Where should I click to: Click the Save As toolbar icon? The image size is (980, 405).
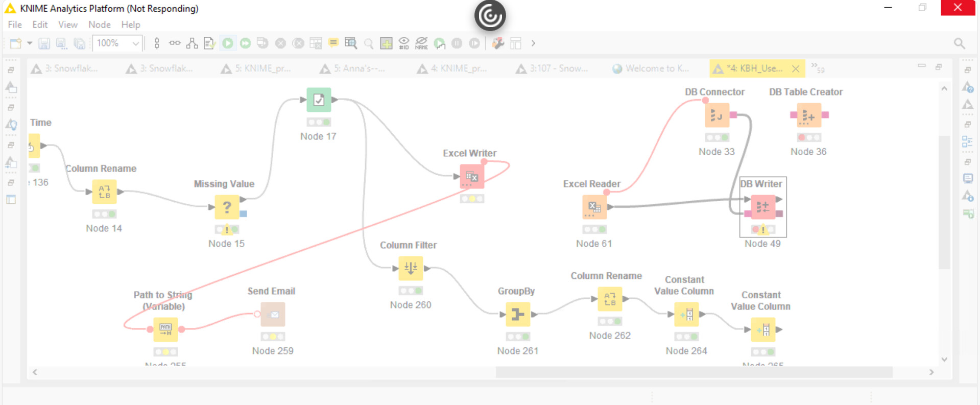pyautogui.click(x=62, y=43)
